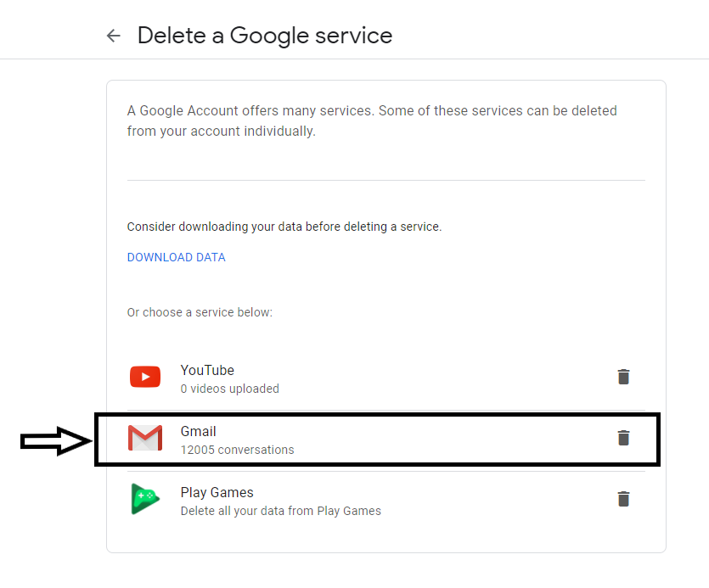The image size is (709, 588).
Task: Select the Gmail service name
Action: pos(199,431)
